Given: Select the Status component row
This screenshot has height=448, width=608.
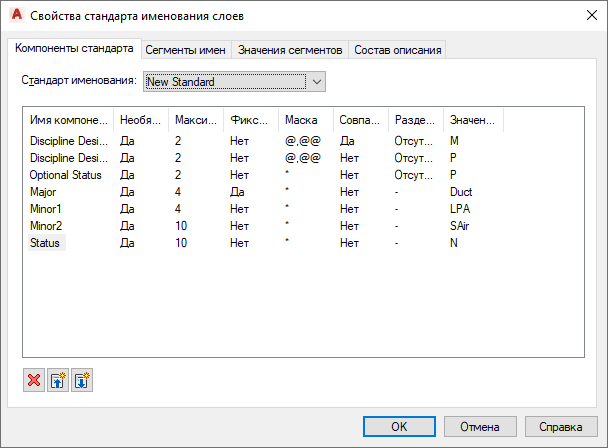Looking at the screenshot, I should point(46,243).
